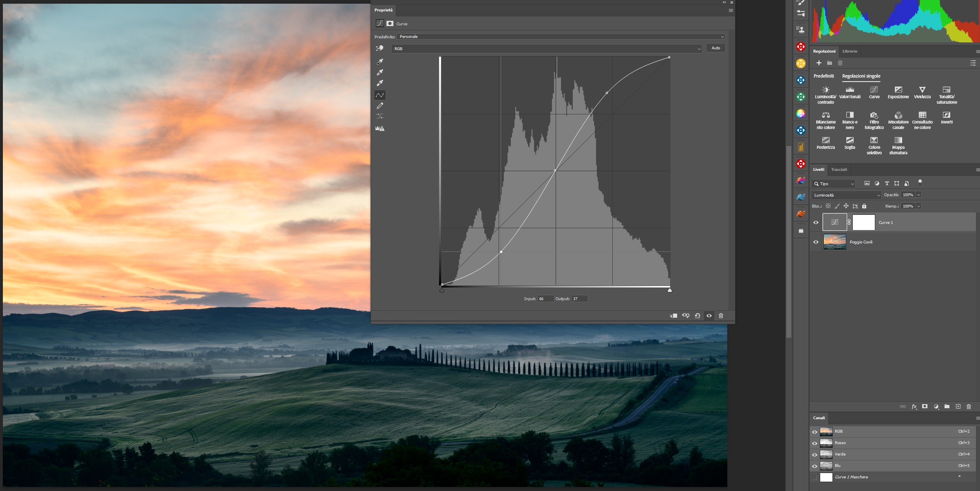Click the plus button in Regolazioni panel

pos(819,63)
